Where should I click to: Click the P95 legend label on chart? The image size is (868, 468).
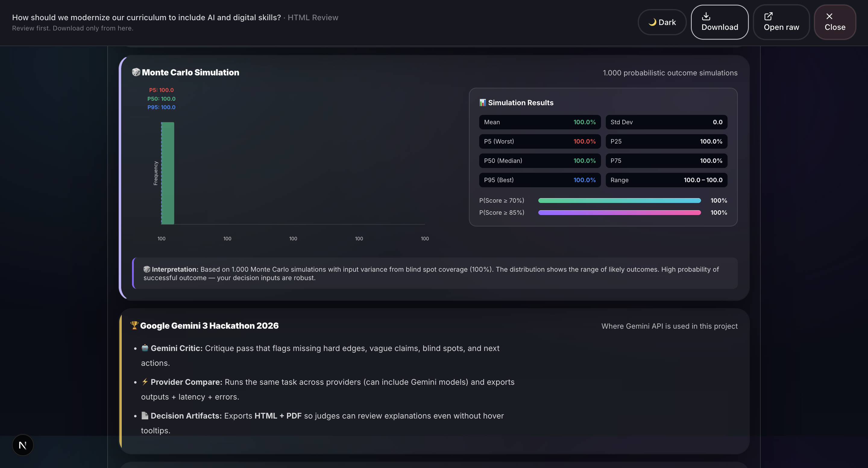[162, 107]
